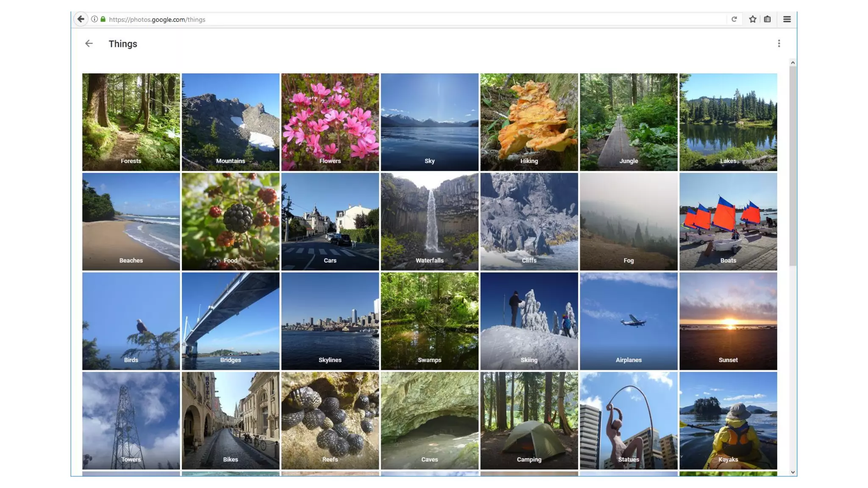This screenshot has width=868, height=488.
Task: Click the vertical scrollbar thumb
Action: tap(793, 165)
